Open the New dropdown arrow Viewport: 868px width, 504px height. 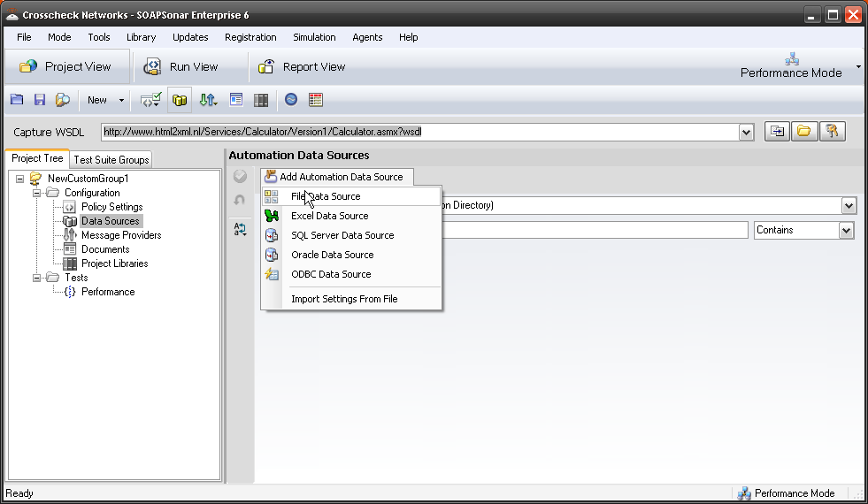pyautogui.click(x=121, y=100)
